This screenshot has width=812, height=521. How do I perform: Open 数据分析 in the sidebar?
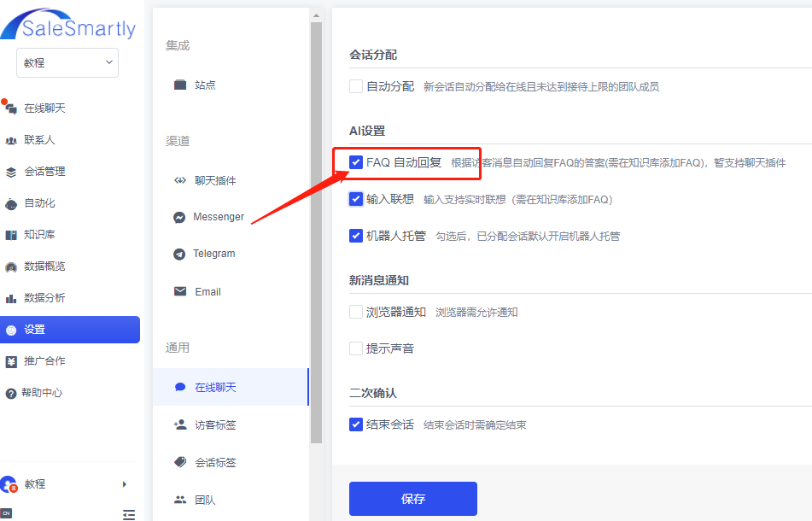(70, 298)
